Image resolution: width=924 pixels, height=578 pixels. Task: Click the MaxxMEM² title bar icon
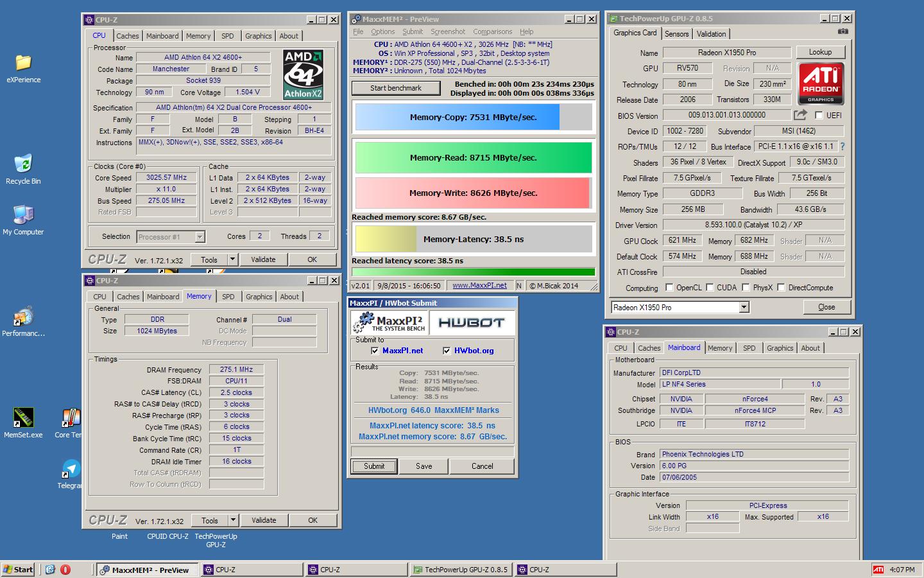(x=355, y=19)
